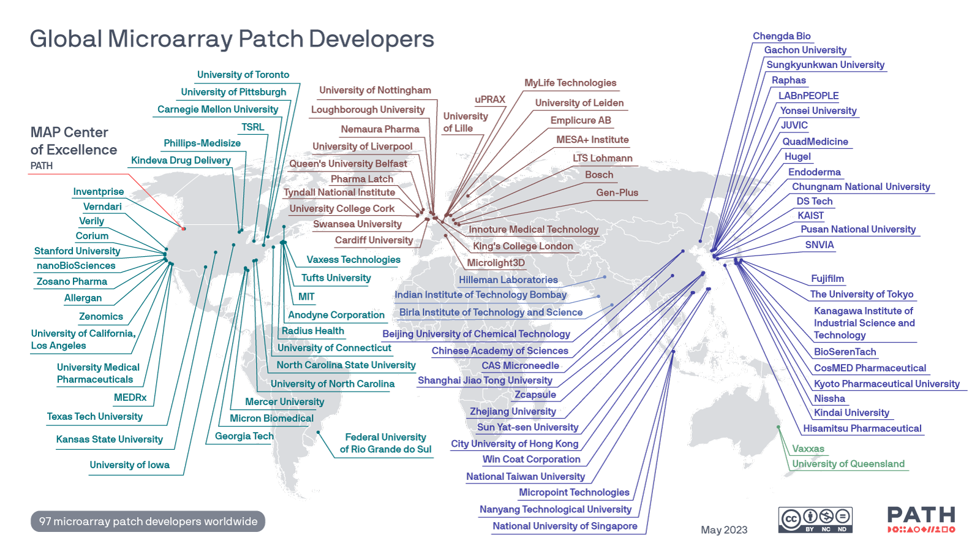Click 'Gachon University' label

pos(805,50)
